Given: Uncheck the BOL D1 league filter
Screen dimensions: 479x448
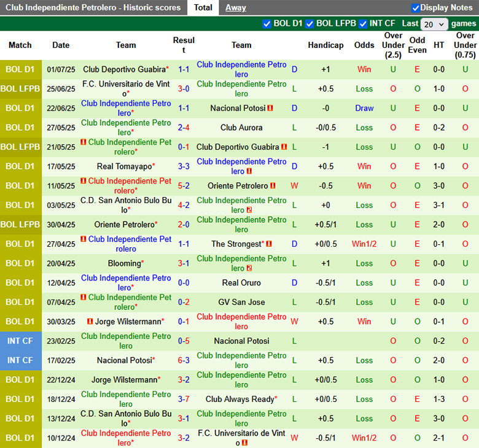Looking at the screenshot, I should (x=267, y=24).
